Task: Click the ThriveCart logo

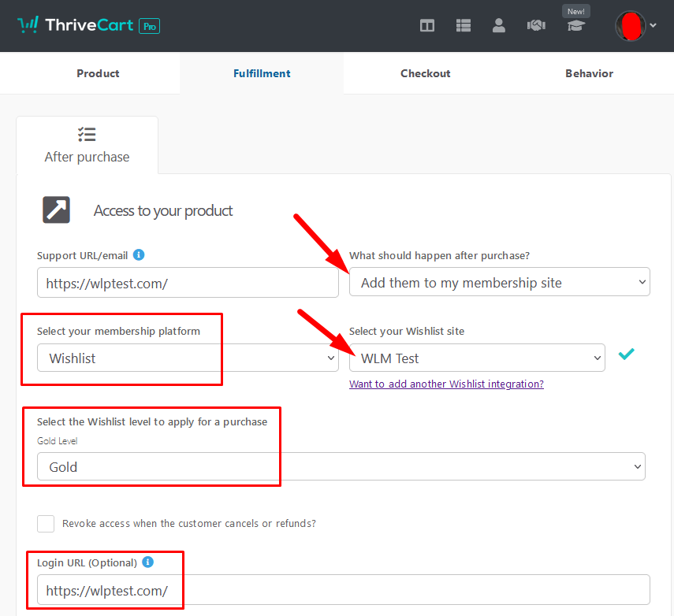Action: (75, 25)
